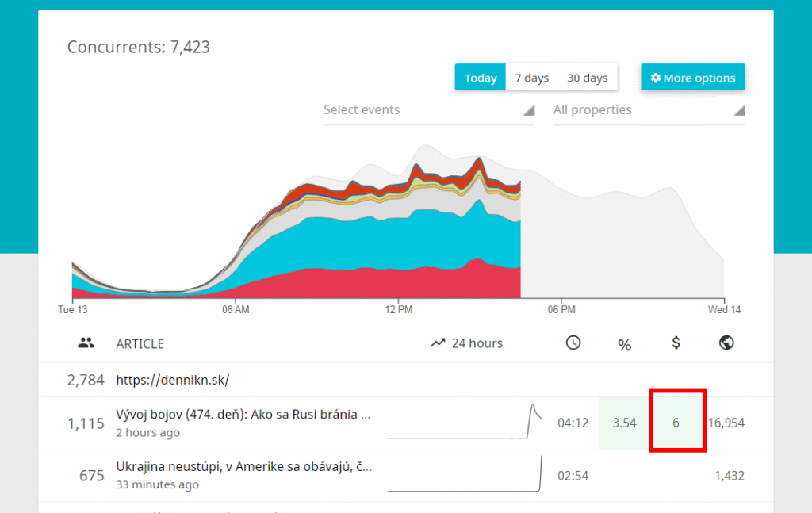Click the dollar sign column header
This screenshot has width=812, height=513.
676,343
